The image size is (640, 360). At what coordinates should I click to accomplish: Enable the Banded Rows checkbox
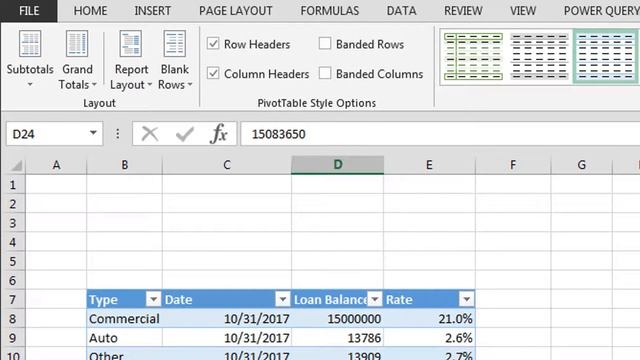click(325, 43)
